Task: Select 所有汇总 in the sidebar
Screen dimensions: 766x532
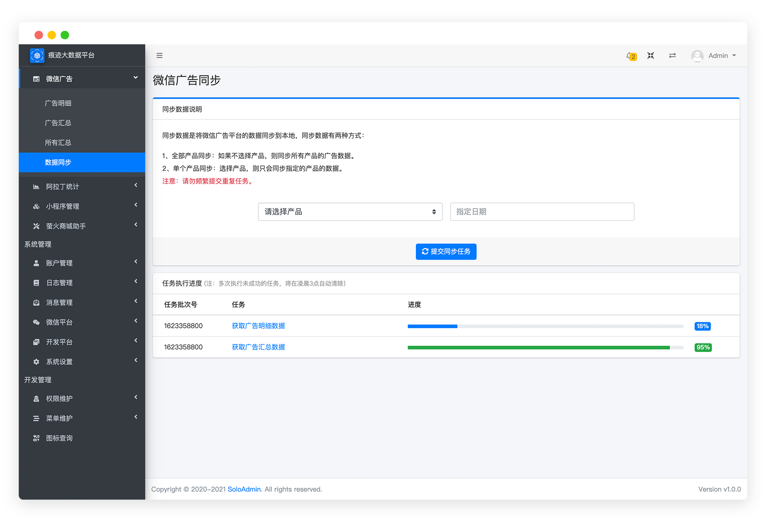Action: pyautogui.click(x=58, y=143)
